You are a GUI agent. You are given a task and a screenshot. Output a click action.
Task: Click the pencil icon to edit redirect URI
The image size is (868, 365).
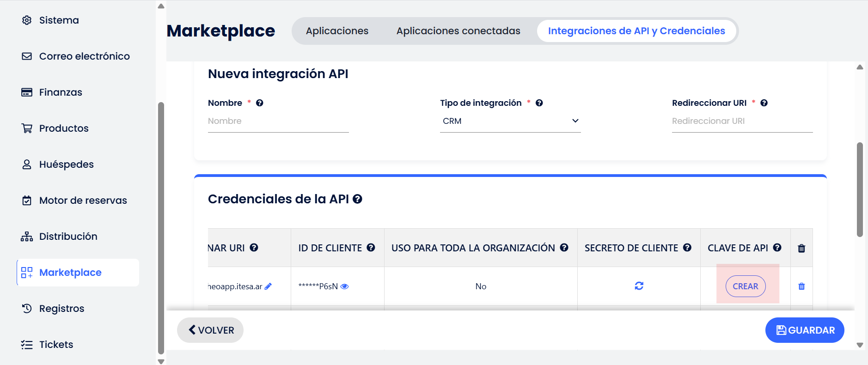[268, 286]
